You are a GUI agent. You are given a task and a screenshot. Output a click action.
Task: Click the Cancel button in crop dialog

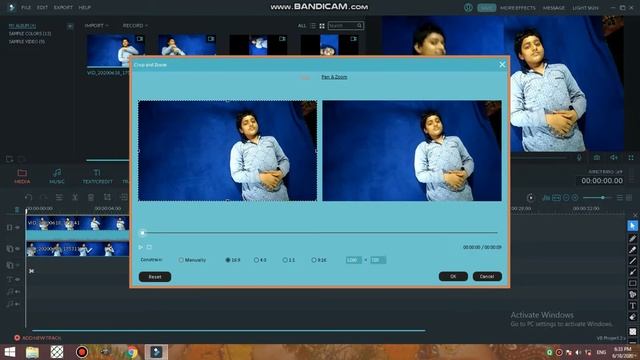point(487,276)
